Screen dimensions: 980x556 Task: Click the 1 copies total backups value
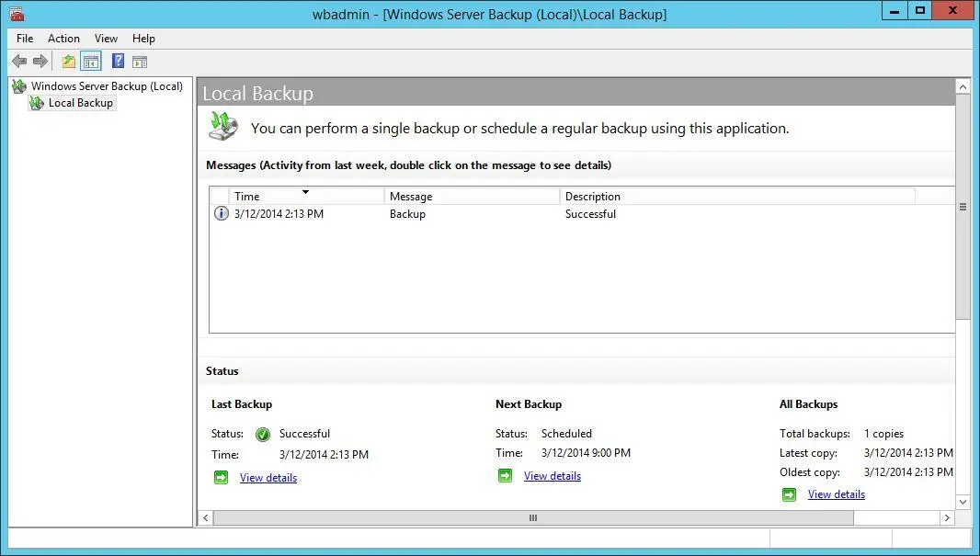pyautogui.click(x=883, y=434)
